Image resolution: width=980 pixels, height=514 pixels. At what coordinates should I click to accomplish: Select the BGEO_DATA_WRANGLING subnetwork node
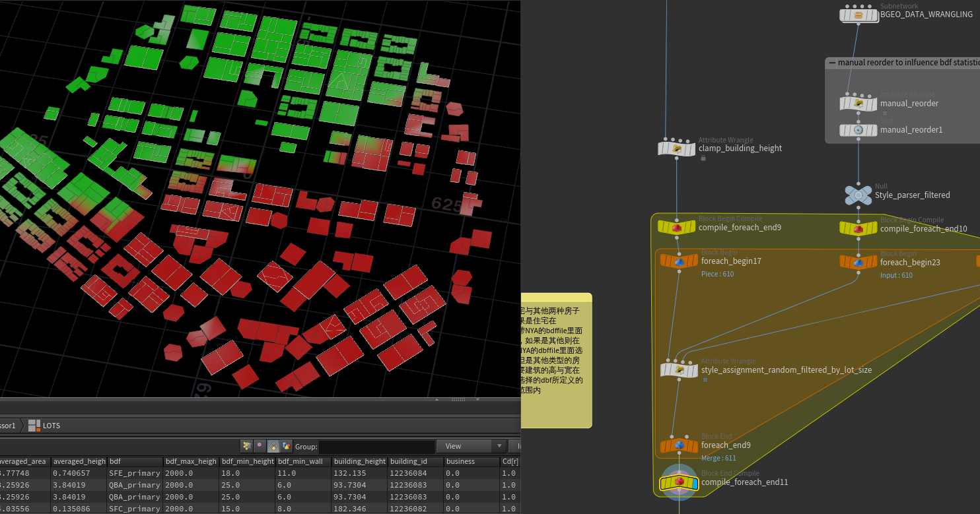pyautogui.click(x=858, y=15)
